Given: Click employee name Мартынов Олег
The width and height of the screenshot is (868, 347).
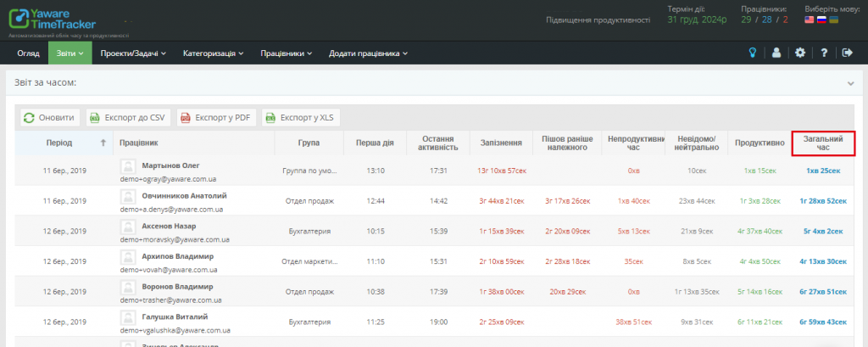Looking at the screenshot, I should 171,165.
